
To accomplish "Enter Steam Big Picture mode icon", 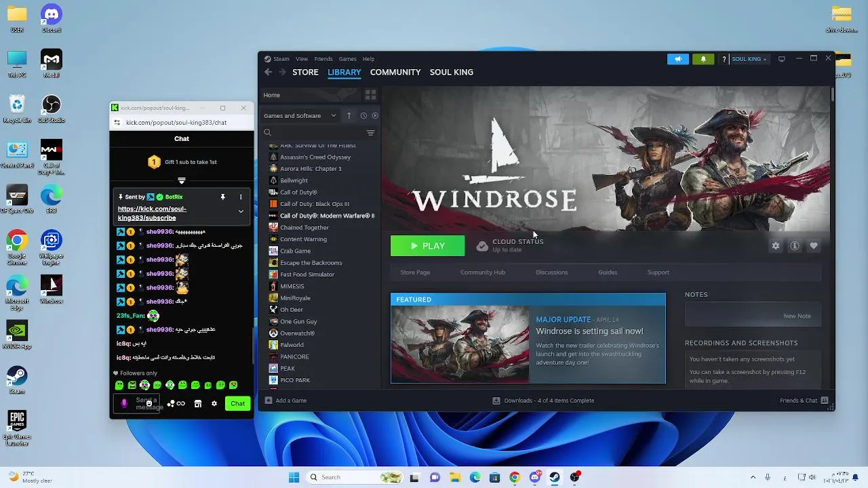I will coord(782,59).
